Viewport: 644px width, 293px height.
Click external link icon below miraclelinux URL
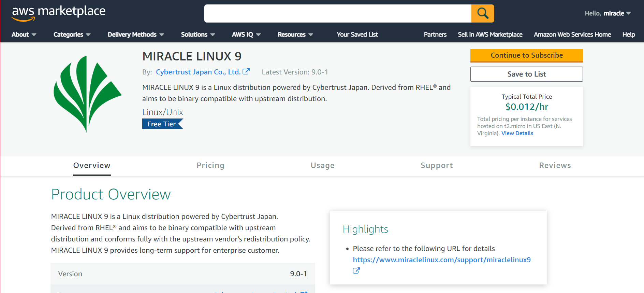[356, 271]
